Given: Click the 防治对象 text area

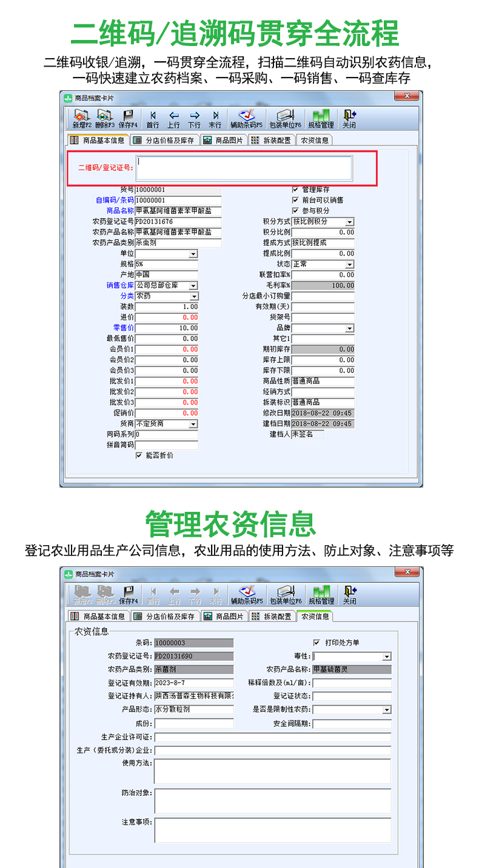Looking at the screenshot, I should (272, 801).
